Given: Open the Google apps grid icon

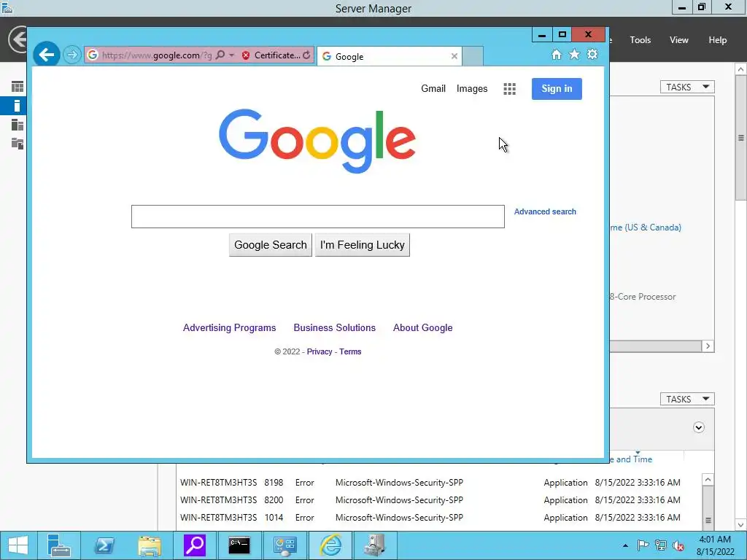Looking at the screenshot, I should pos(510,88).
